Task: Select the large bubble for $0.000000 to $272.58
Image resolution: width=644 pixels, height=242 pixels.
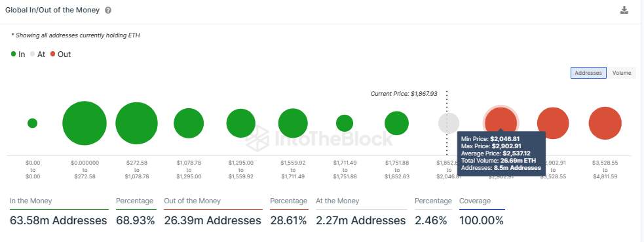Action: coord(85,123)
